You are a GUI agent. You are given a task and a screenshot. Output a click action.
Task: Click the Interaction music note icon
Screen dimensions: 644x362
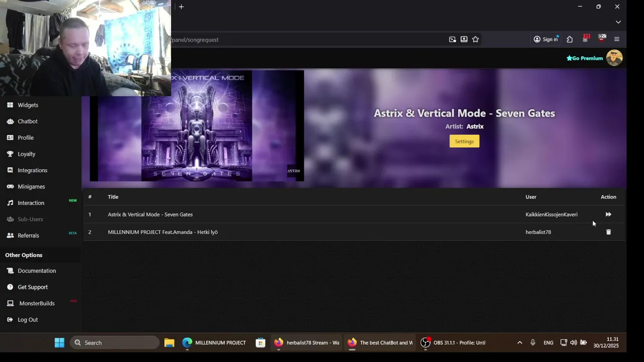pos(10,203)
